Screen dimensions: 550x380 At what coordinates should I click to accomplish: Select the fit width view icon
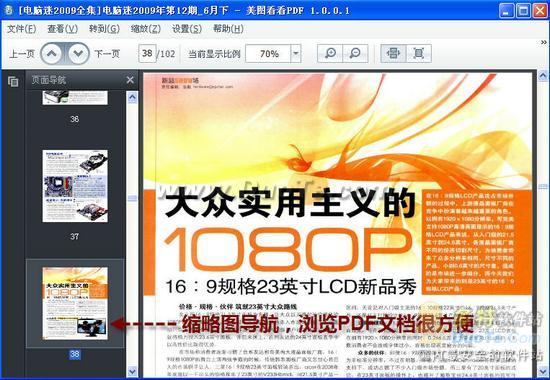(x=393, y=53)
